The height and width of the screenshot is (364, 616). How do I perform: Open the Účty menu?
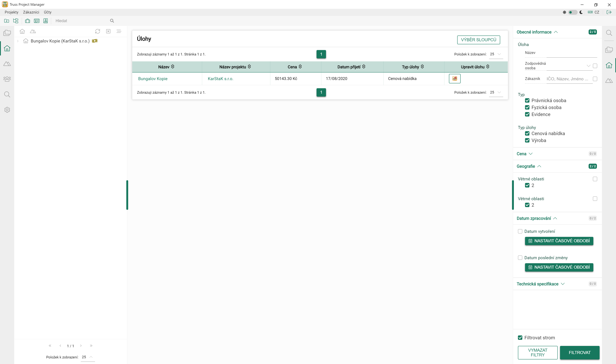(x=48, y=12)
